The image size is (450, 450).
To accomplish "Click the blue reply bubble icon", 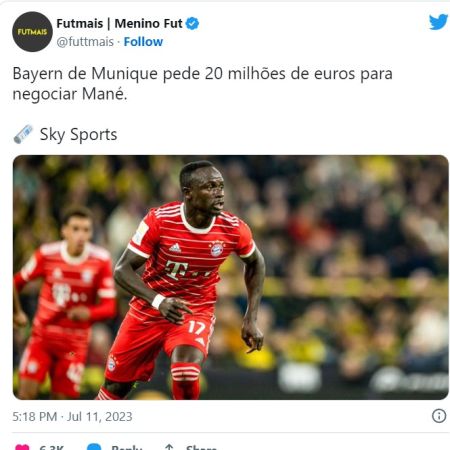I will coord(94,447).
